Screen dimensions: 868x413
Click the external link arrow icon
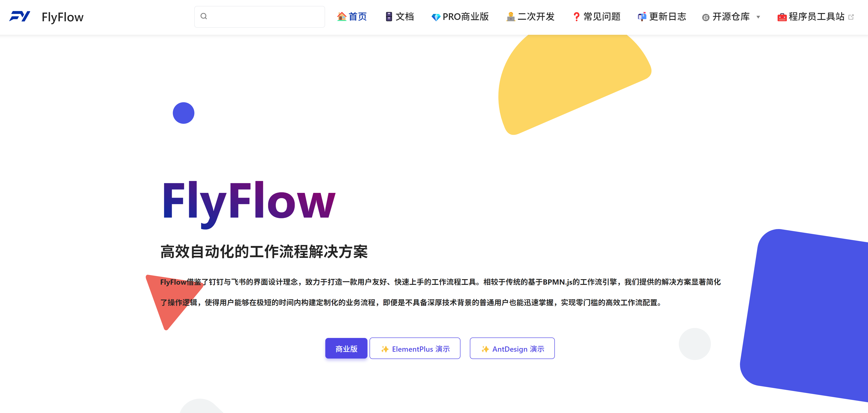click(851, 17)
